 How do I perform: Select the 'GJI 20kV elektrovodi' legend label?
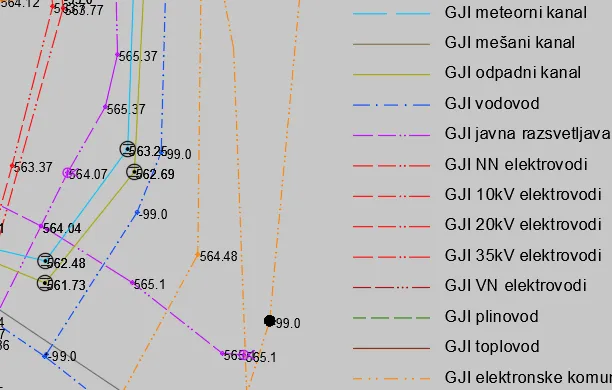523,224
